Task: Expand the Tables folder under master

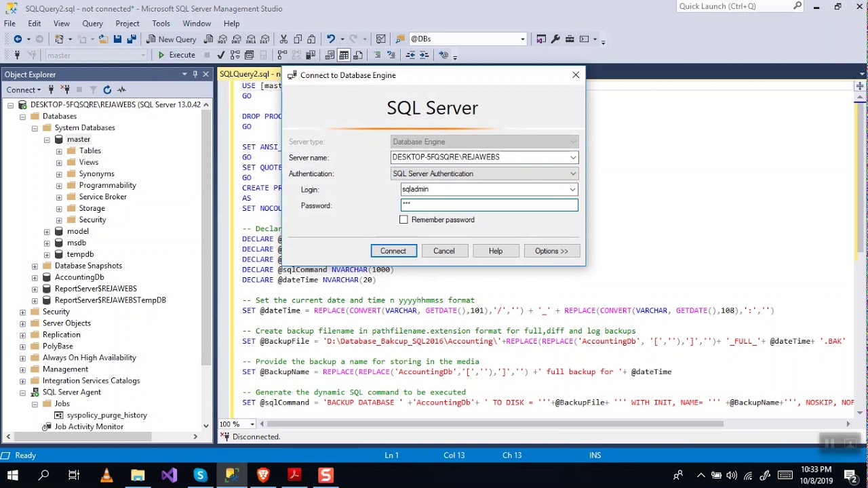Action: [59, 151]
